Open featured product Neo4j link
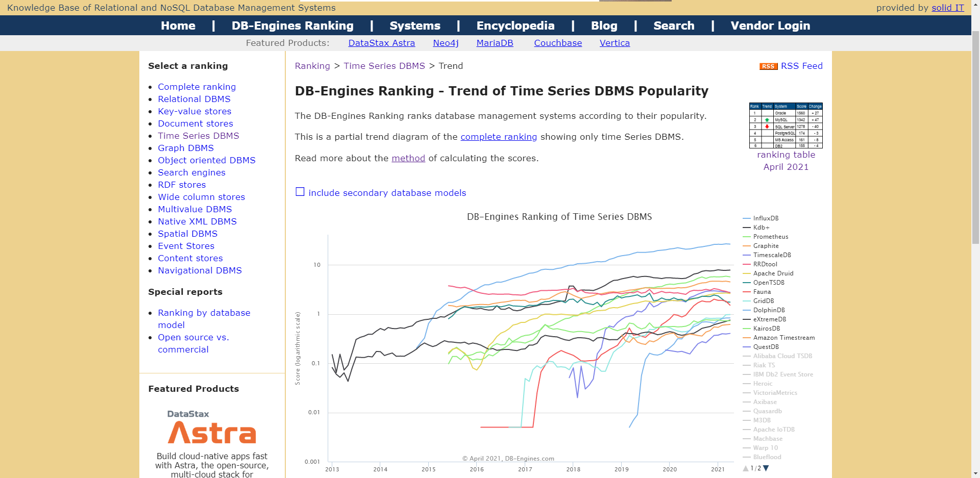This screenshot has height=478, width=980. pyautogui.click(x=446, y=43)
